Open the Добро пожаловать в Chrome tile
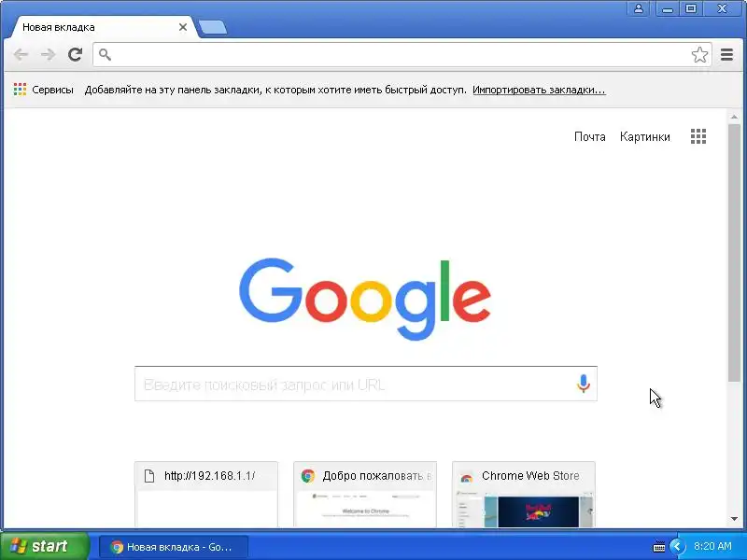This screenshot has width=747, height=560. click(x=365, y=495)
